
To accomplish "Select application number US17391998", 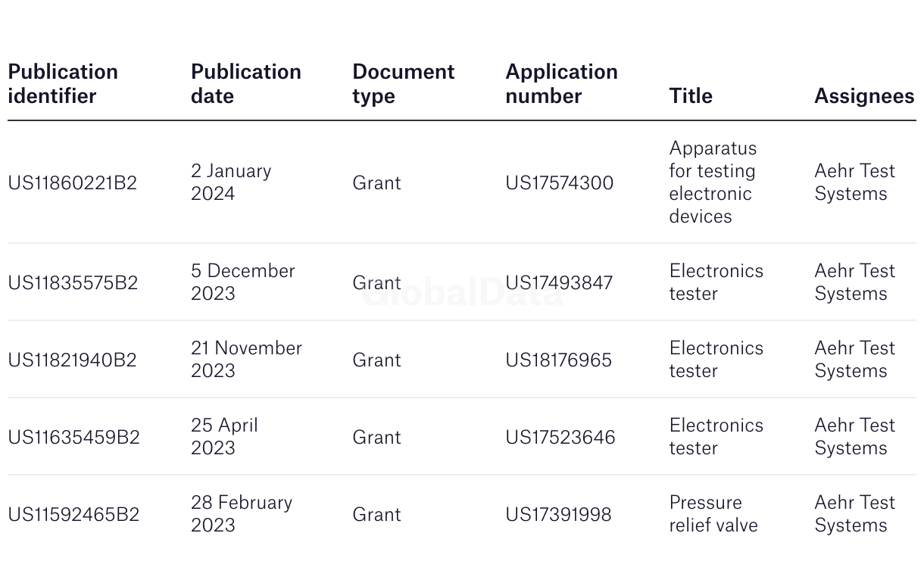I will (x=558, y=515).
